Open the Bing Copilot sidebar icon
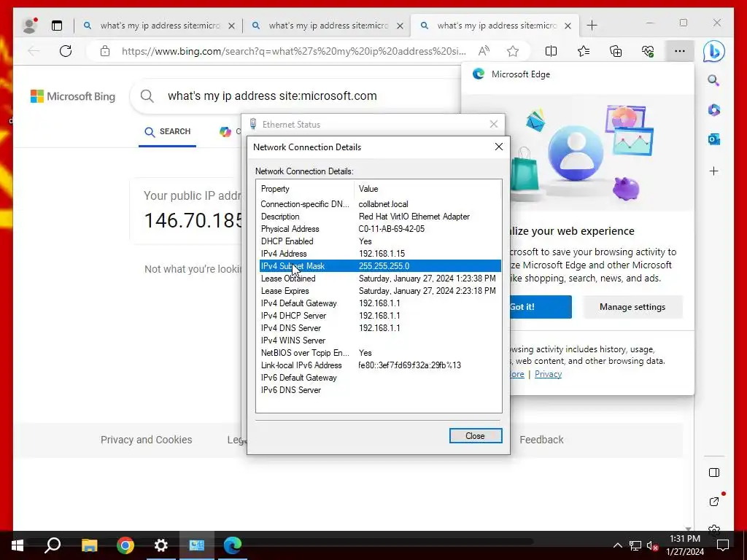The image size is (747, 560). (x=713, y=51)
